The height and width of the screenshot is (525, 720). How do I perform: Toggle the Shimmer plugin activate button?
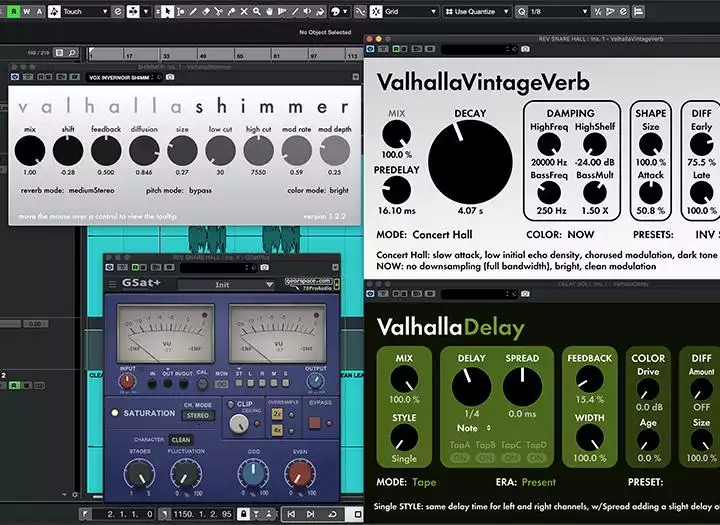click(x=15, y=77)
